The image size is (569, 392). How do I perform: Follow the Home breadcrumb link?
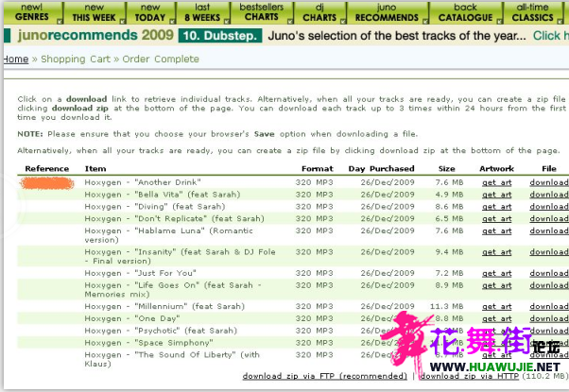click(x=16, y=59)
